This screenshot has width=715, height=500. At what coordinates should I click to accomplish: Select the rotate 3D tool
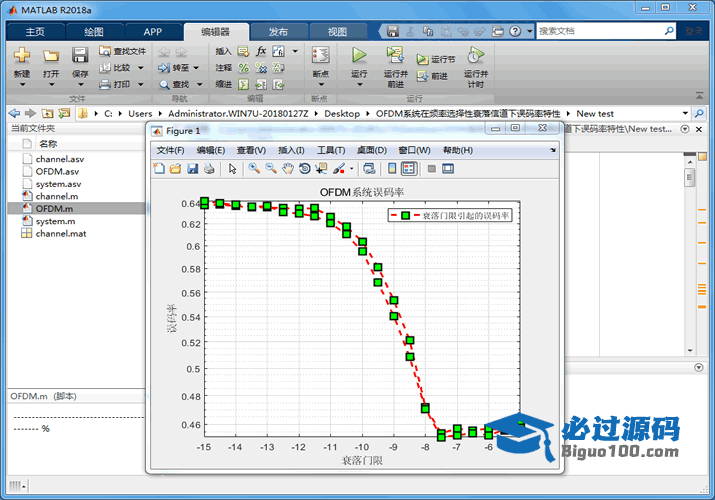(305, 169)
